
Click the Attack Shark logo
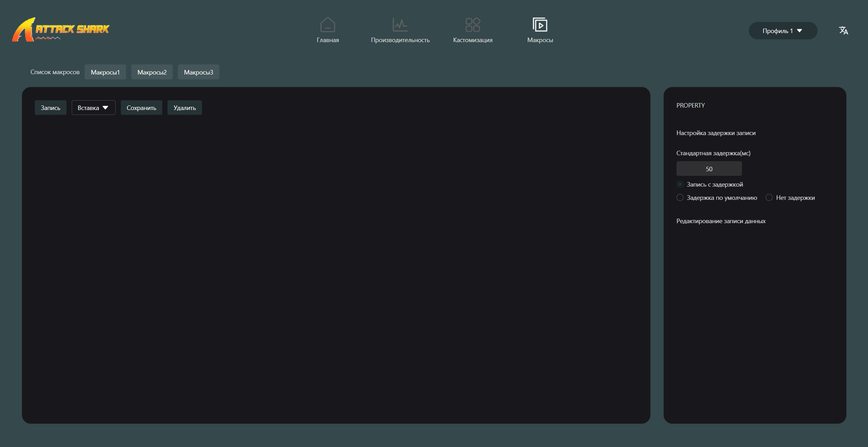click(x=61, y=30)
